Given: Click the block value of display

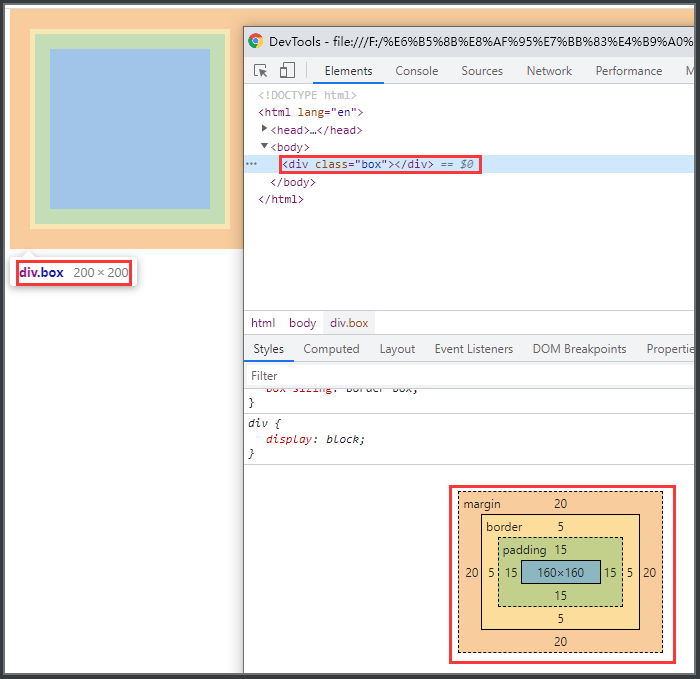Looking at the screenshot, I should (x=343, y=439).
